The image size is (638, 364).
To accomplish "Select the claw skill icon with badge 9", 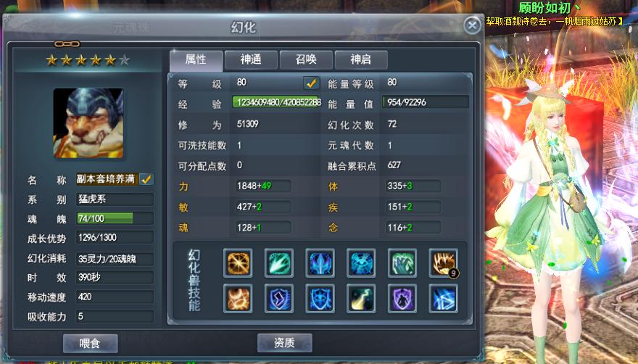I will tap(443, 263).
